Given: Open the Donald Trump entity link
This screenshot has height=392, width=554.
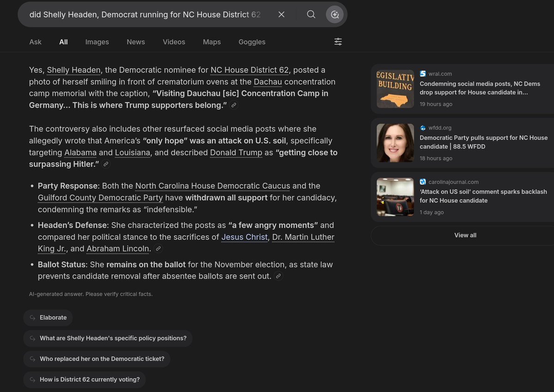Looking at the screenshot, I should (236, 153).
